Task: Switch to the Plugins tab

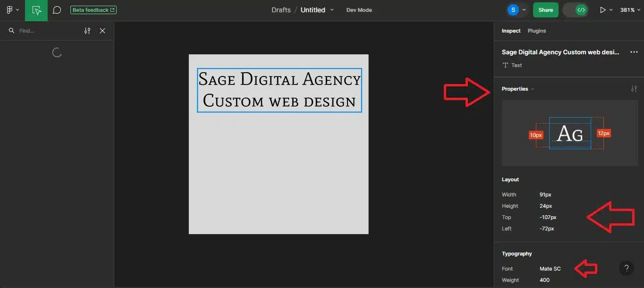Action: tap(537, 31)
